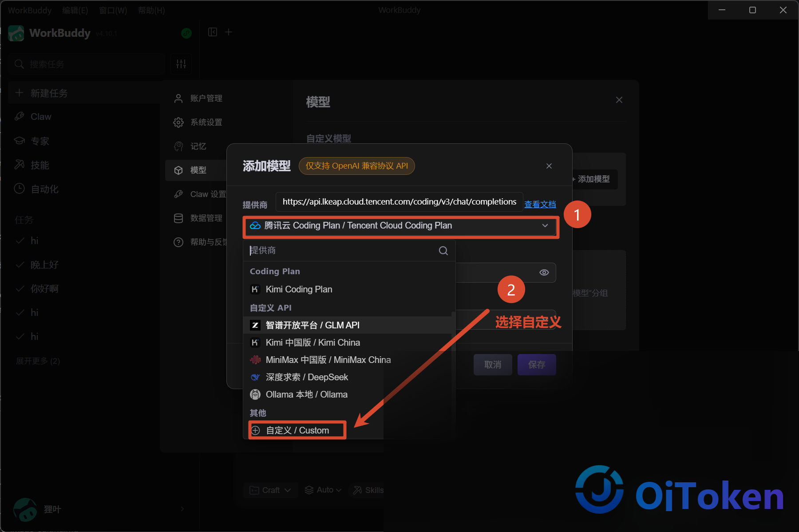Open the task filter sliders icon
799x532 pixels.
(181, 64)
